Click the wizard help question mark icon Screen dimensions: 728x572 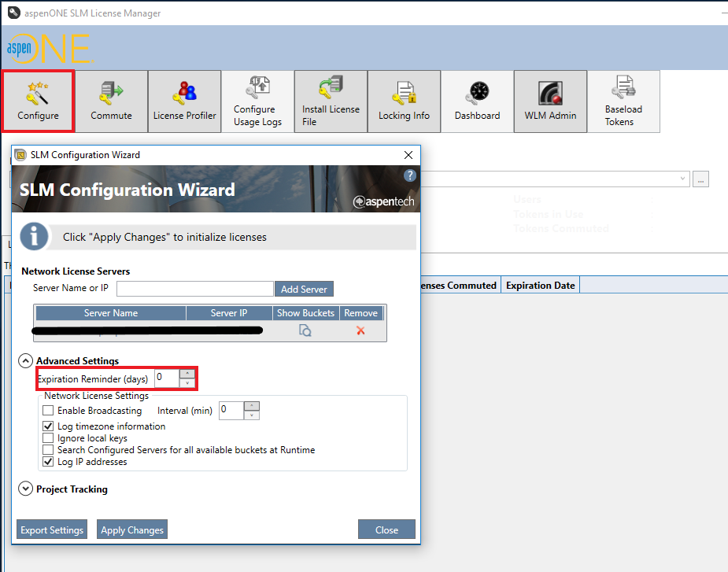click(x=409, y=175)
